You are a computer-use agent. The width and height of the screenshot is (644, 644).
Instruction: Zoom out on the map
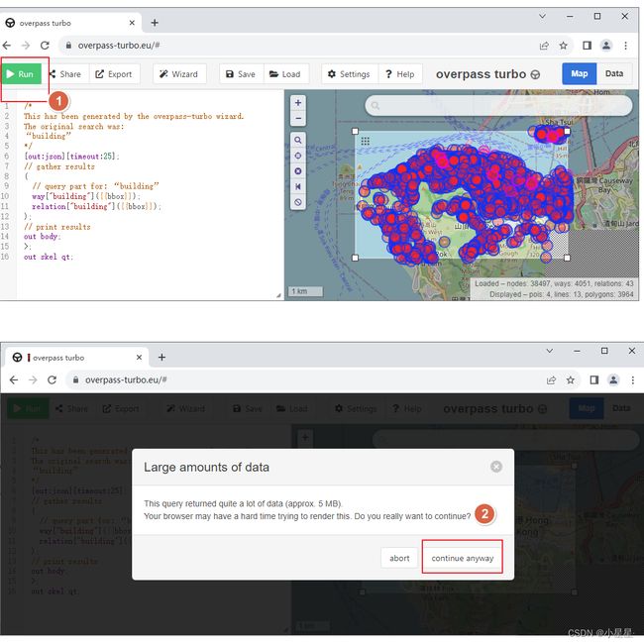(x=298, y=118)
